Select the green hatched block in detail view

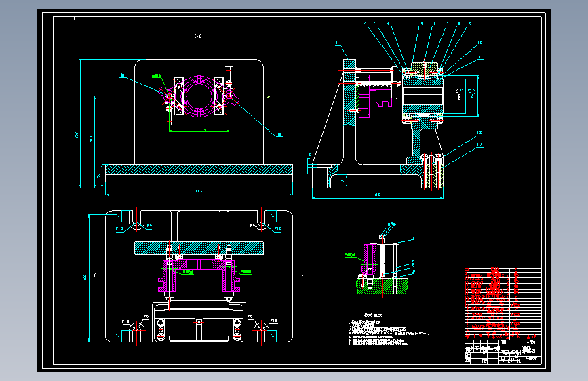tap(383, 286)
